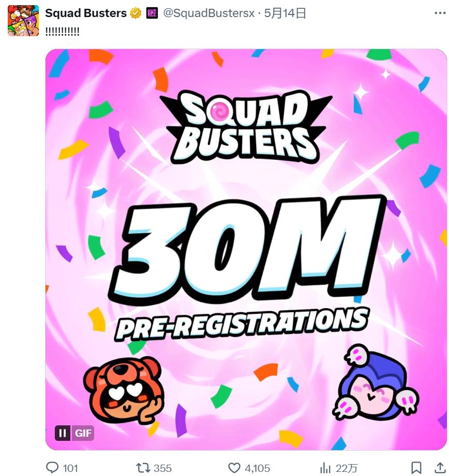The width and height of the screenshot is (449, 476).
Task: Click the affiliate badge beside the verified checkmark
Action: tap(153, 13)
